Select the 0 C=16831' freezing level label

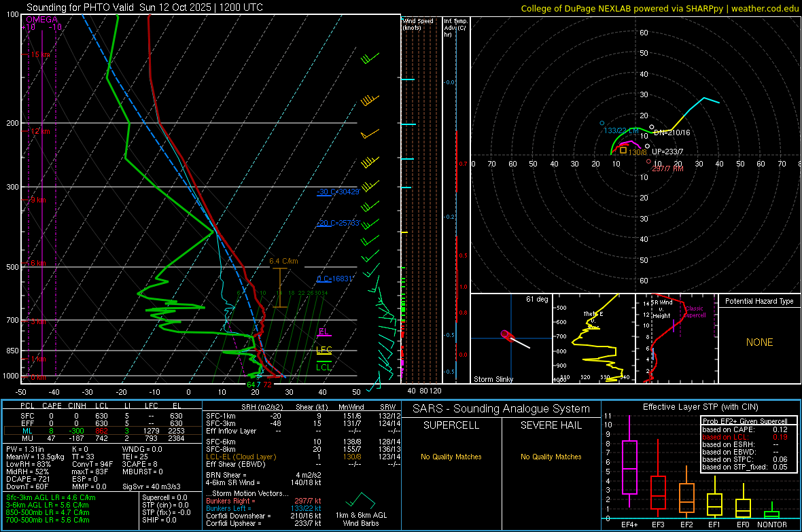point(335,279)
